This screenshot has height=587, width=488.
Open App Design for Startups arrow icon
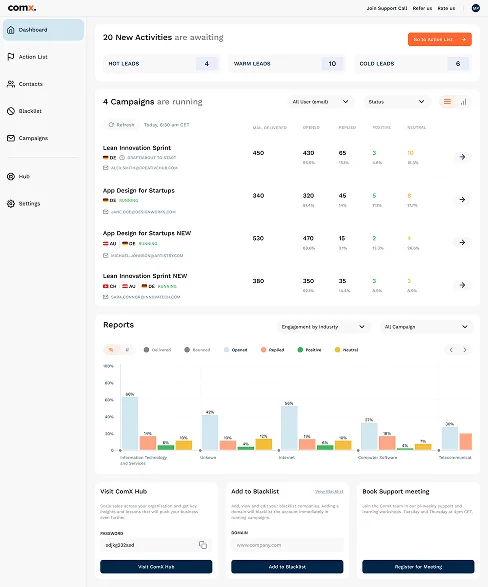[x=463, y=200]
